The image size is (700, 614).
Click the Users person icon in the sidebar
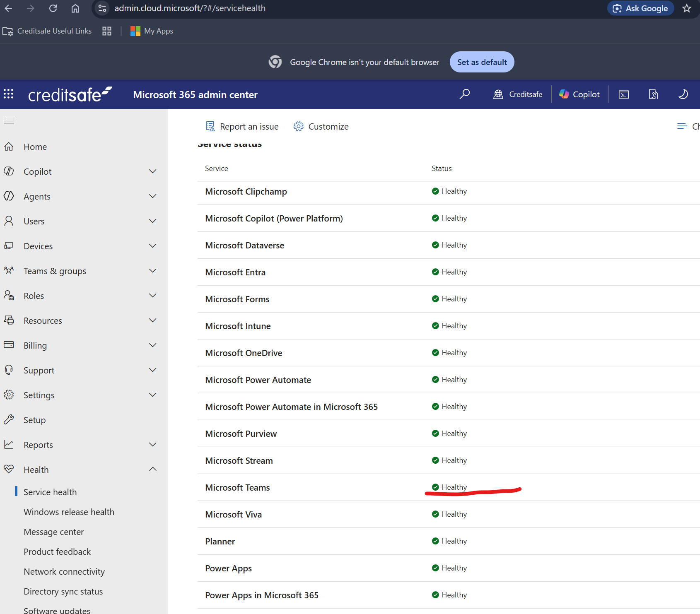9,221
